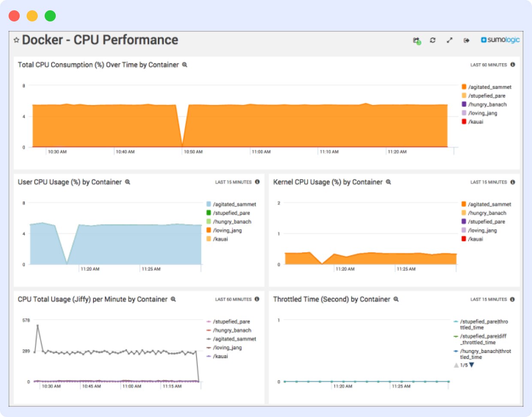Click the Sumo Logic logo

[500, 39]
